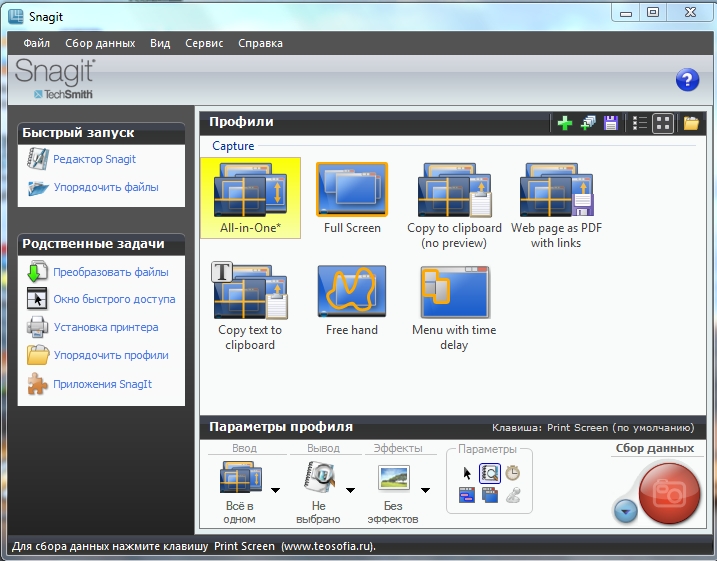Click the Ввод All-in-One input icon
Screen dimensions: 717x561
click(241, 477)
